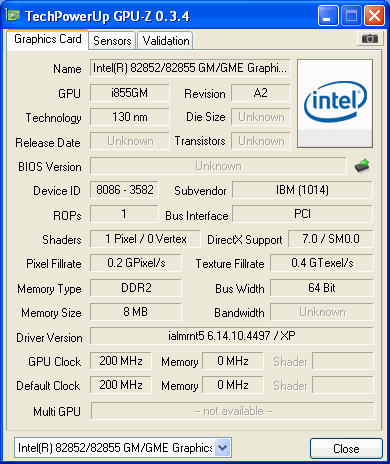
Task: Open the graphics adapter dropdown arrow
Action: [x=222, y=447]
